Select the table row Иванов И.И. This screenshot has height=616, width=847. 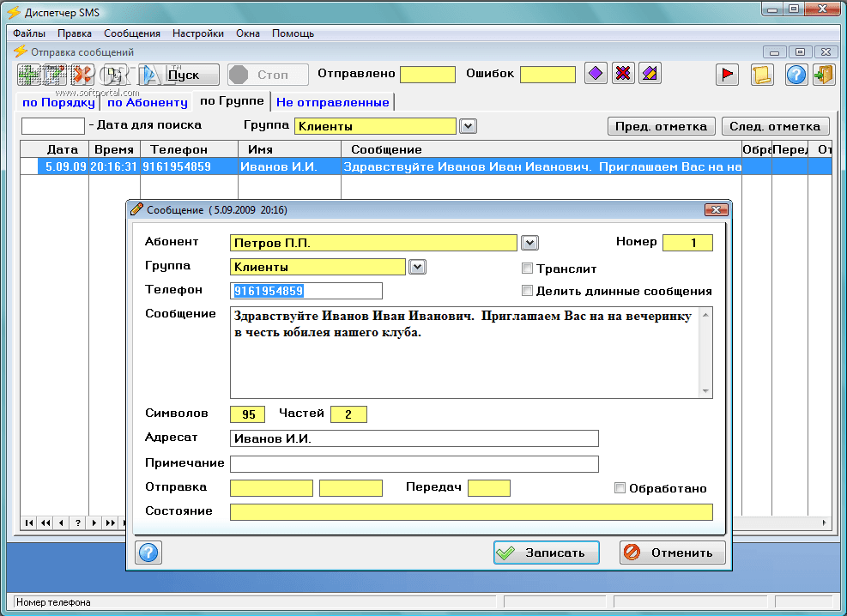tap(427, 166)
